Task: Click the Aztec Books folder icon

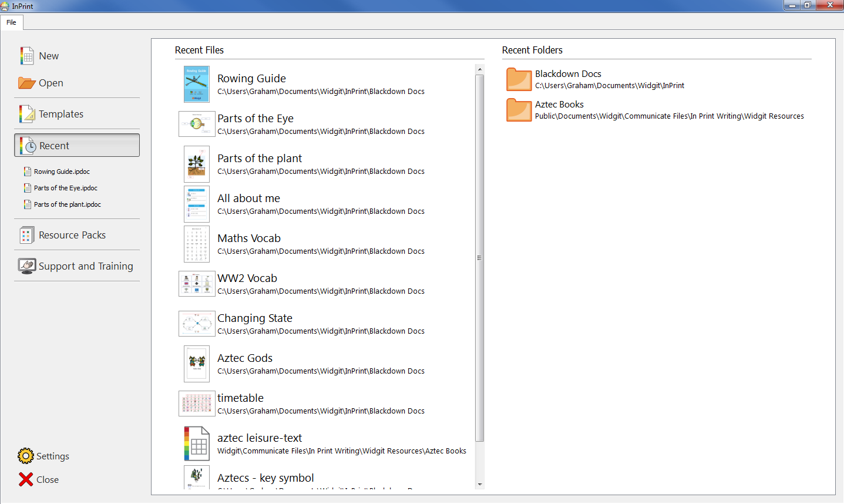Action: click(519, 110)
